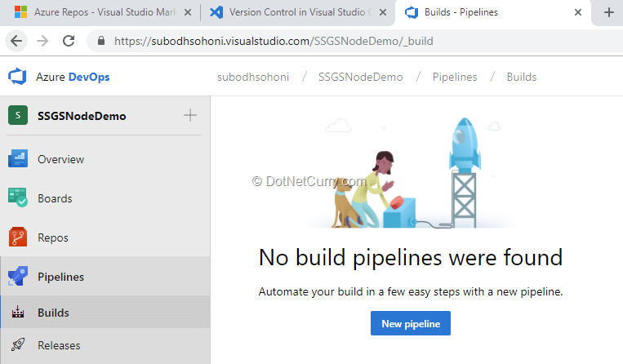623x364 pixels.
Task: Click the padlock icon in address bar
Action: 101,41
